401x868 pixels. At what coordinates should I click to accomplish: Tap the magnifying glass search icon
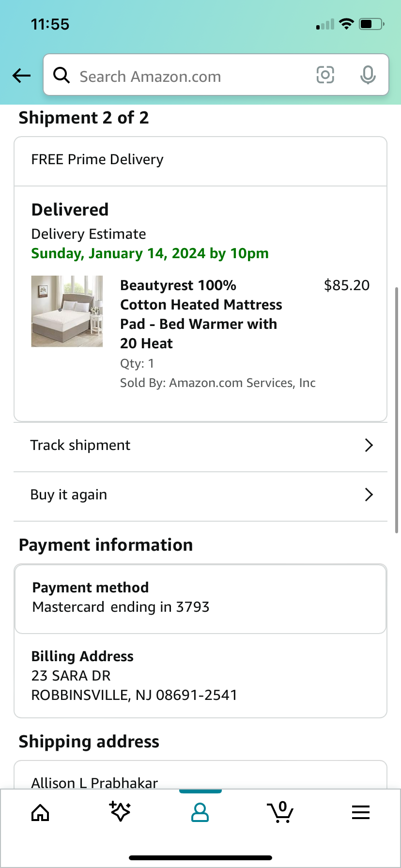62,75
